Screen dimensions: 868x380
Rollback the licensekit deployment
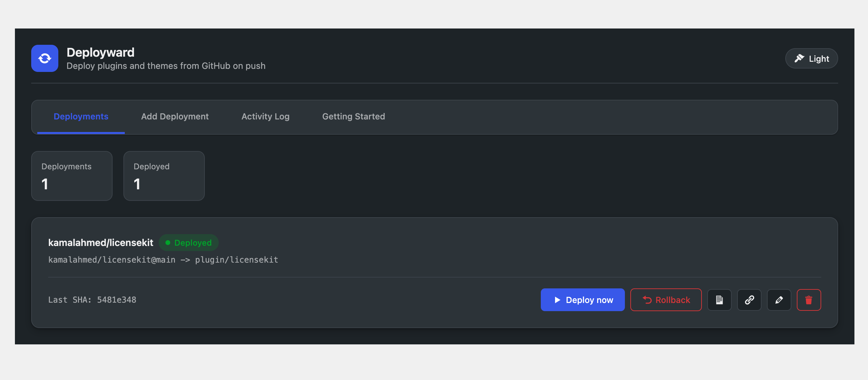click(x=666, y=300)
